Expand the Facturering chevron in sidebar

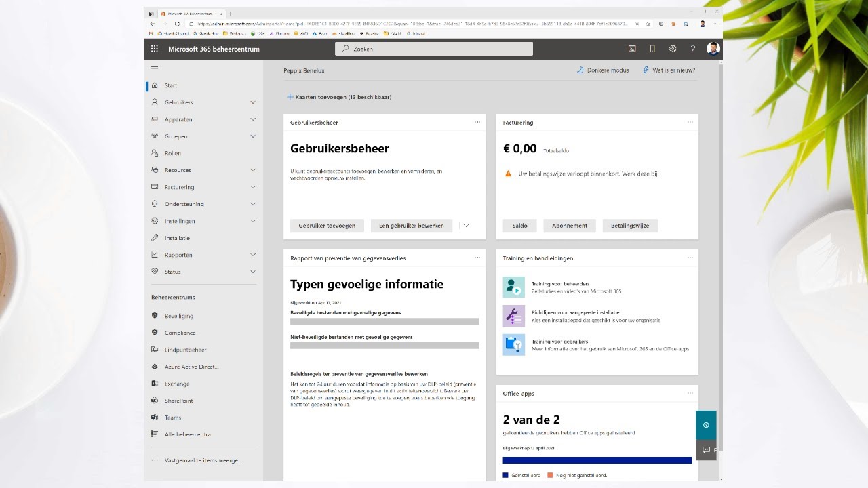[253, 187]
